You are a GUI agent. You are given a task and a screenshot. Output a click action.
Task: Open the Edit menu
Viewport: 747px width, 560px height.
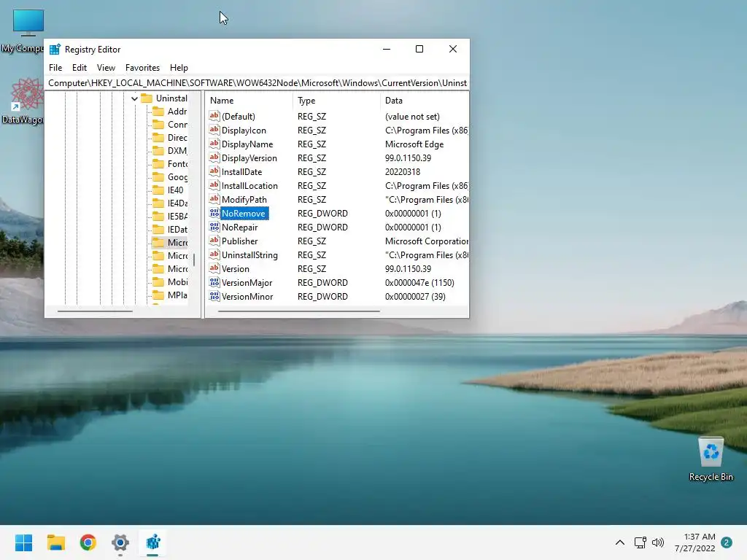[x=79, y=68]
